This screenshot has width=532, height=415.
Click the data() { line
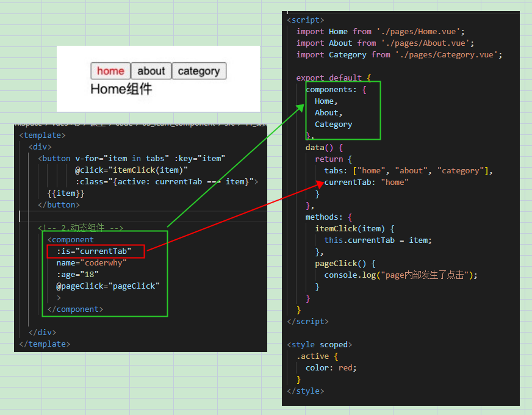(x=324, y=148)
